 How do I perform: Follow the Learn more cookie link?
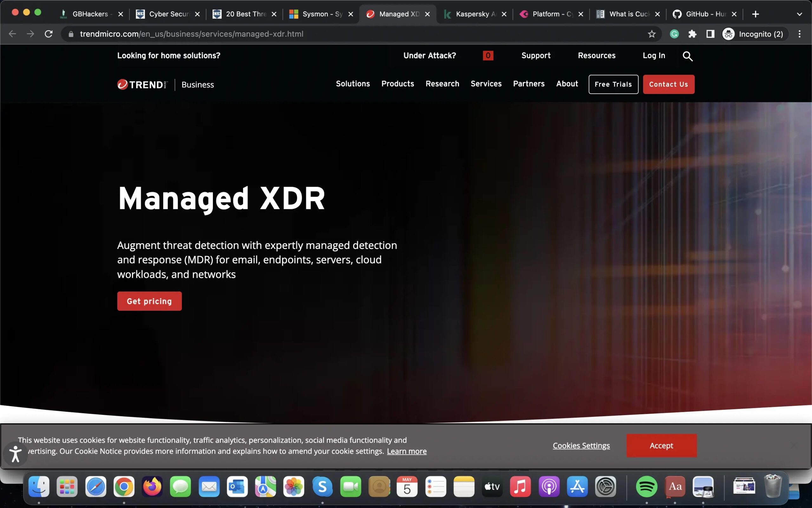pos(407,451)
